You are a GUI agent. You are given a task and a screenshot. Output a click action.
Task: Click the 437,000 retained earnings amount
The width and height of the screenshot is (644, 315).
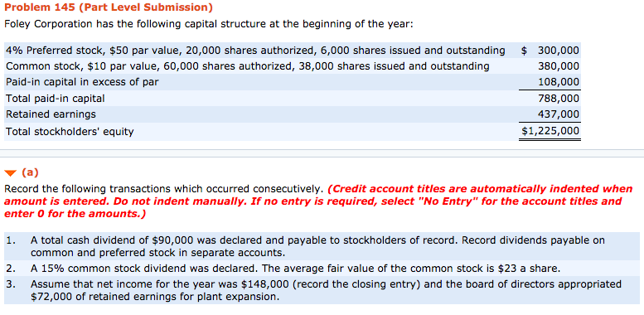559,114
